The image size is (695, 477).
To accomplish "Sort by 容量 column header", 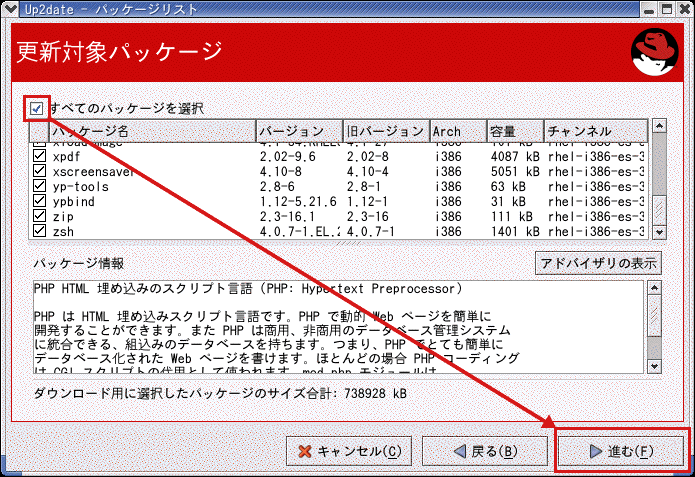I will coord(514,131).
